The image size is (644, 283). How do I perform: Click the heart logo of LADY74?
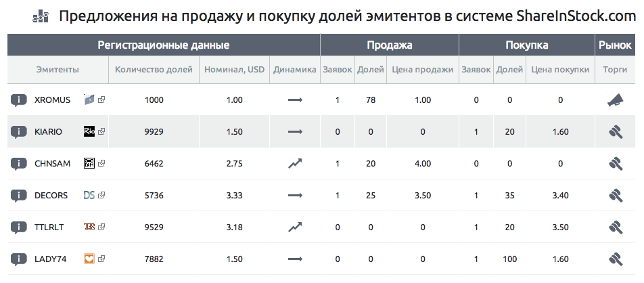click(89, 259)
